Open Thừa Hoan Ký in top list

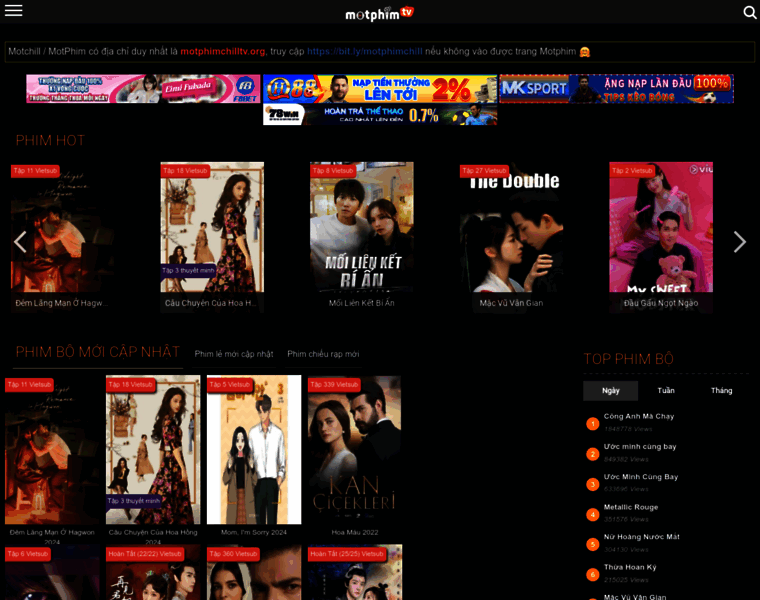630,567
